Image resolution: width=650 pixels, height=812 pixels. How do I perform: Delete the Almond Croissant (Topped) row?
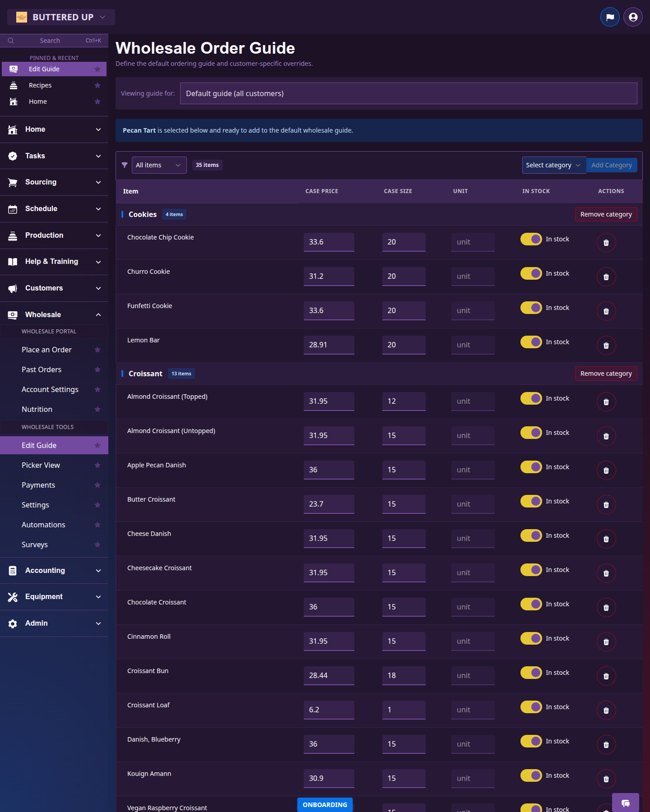pyautogui.click(x=606, y=402)
